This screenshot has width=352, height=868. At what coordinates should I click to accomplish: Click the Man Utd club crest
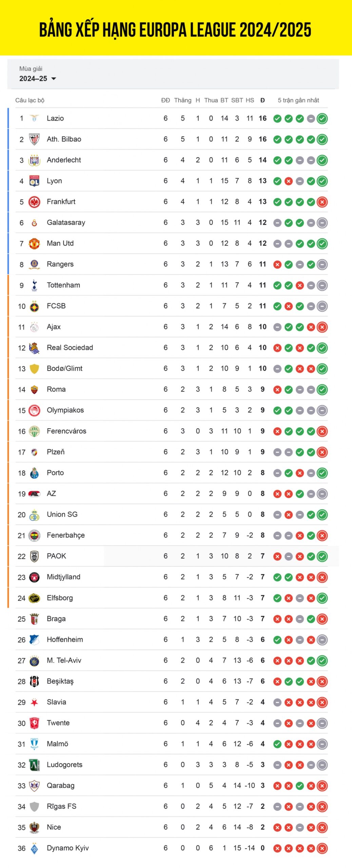pos(34,243)
